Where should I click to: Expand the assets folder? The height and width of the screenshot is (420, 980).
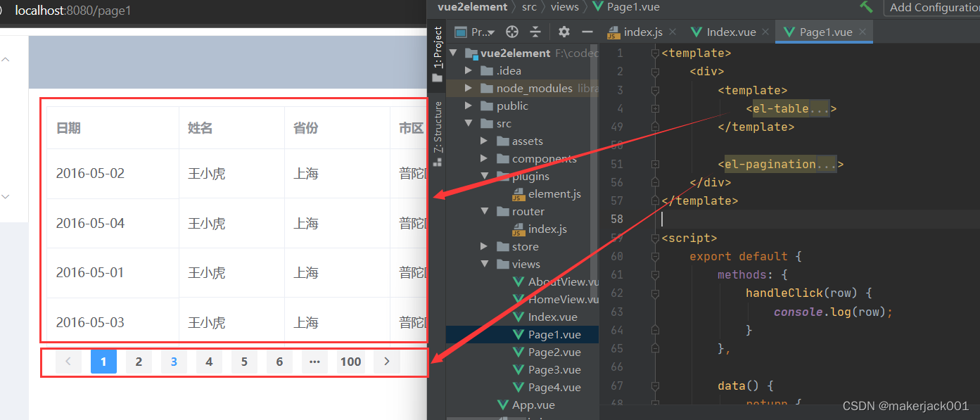pyautogui.click(x=484, y=141)
